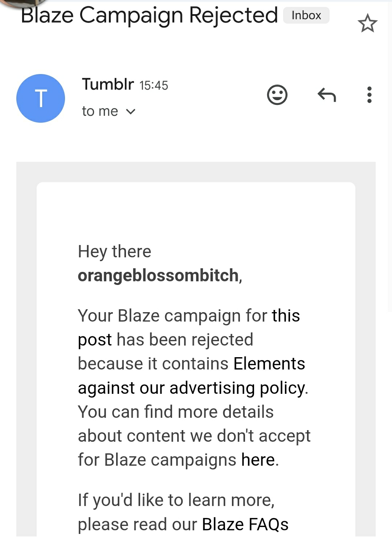This screenshot has height=547, width=392.
Task: Open the Tumblr sender avatar
Action: [x=41, y=98]
